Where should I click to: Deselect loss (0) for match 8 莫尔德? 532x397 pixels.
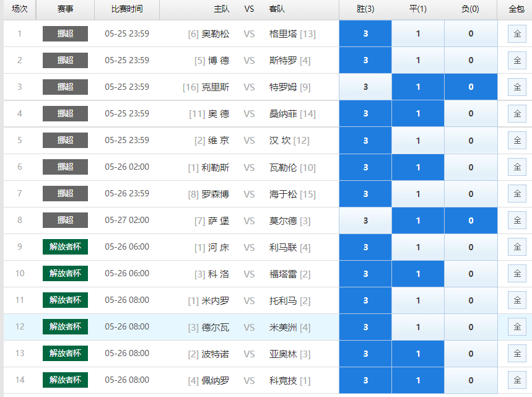(471, 220)
